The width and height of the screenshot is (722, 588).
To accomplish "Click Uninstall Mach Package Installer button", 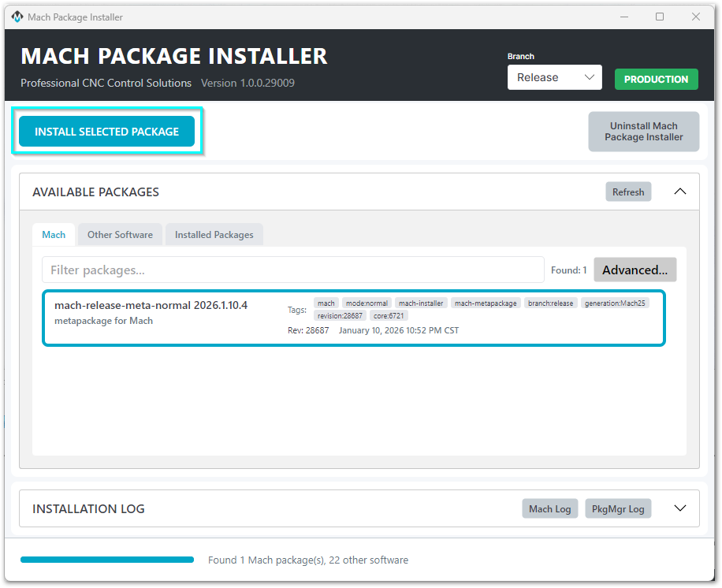I will click(x=643, y=132).
